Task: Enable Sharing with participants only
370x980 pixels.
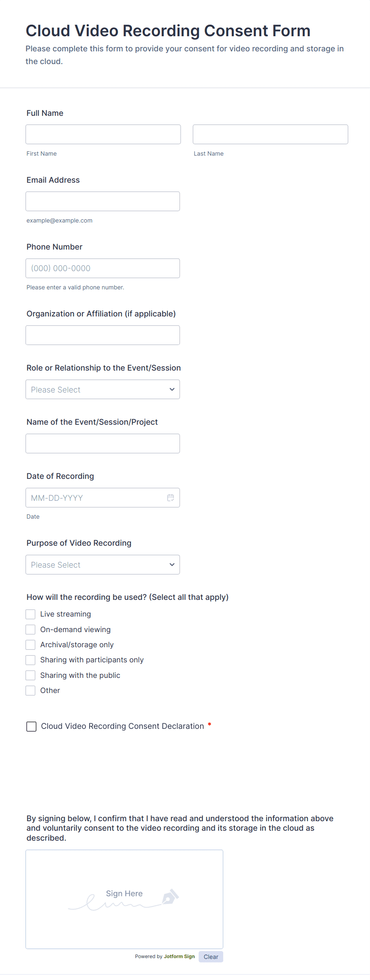Action: [x=31, y=660]
